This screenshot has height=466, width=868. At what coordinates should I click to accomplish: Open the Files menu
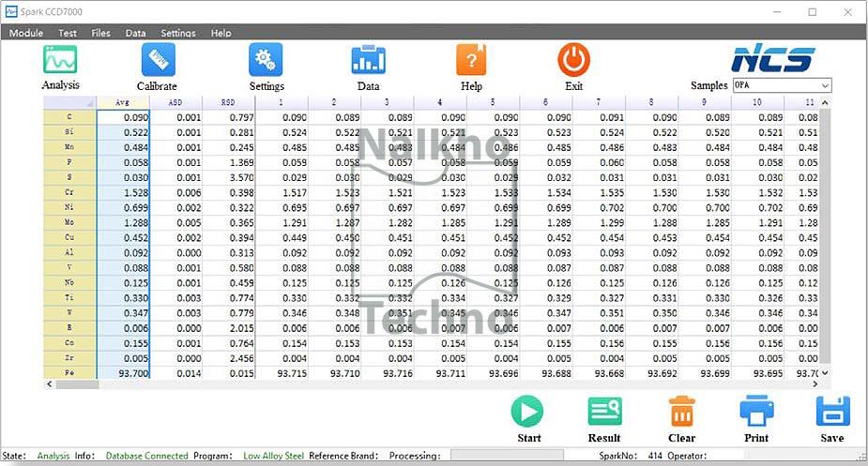click(100, 33)
